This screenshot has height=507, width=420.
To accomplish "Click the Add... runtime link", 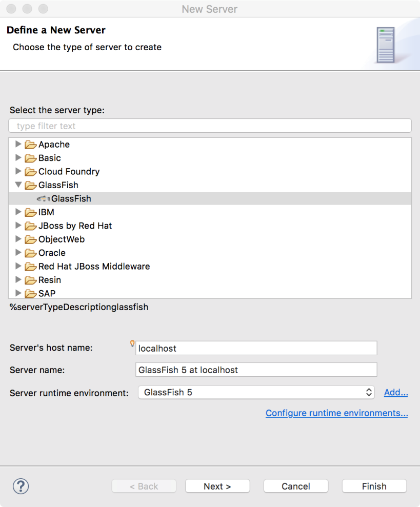I will pos(396,393).
